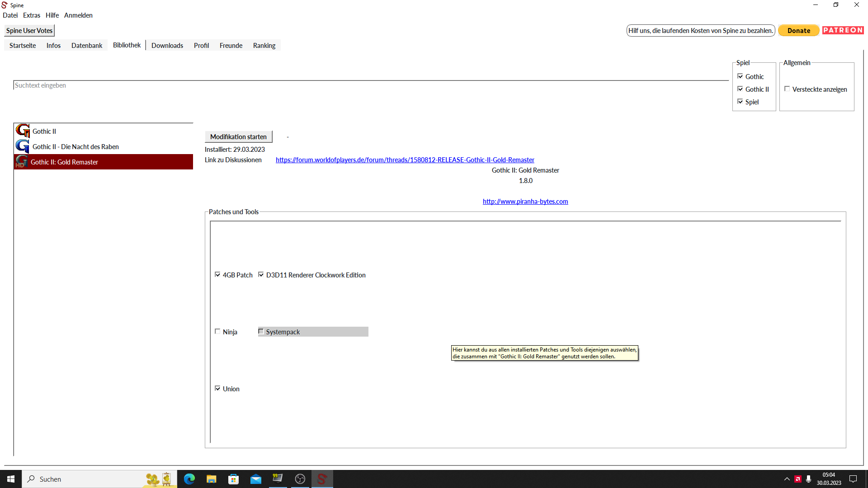Viewport: 868px width, 488px height.
Task: Switch to the Downloads tab
Action: coord(167,45)
